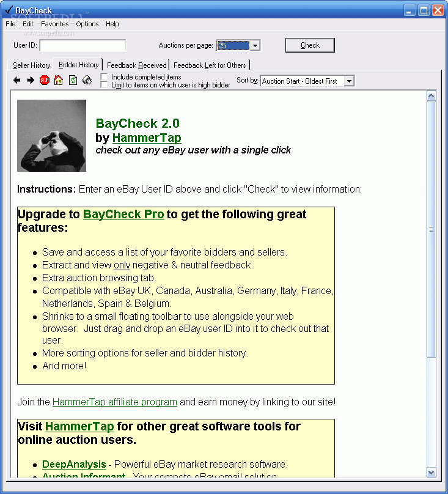448x494 pixels.
Task: Follow the HammerTap link under BayCheck 2.0
Action: point(147,138)
